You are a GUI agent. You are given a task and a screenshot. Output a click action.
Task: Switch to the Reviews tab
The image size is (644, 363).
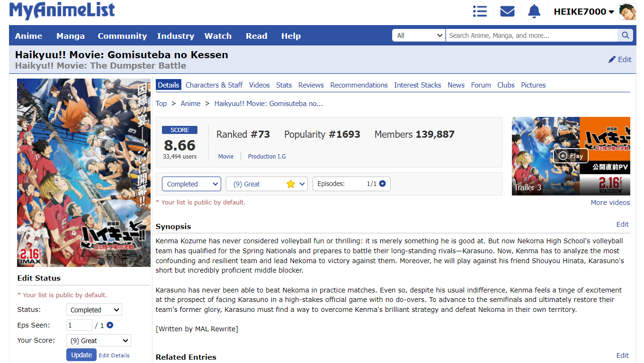coord(311,85)
